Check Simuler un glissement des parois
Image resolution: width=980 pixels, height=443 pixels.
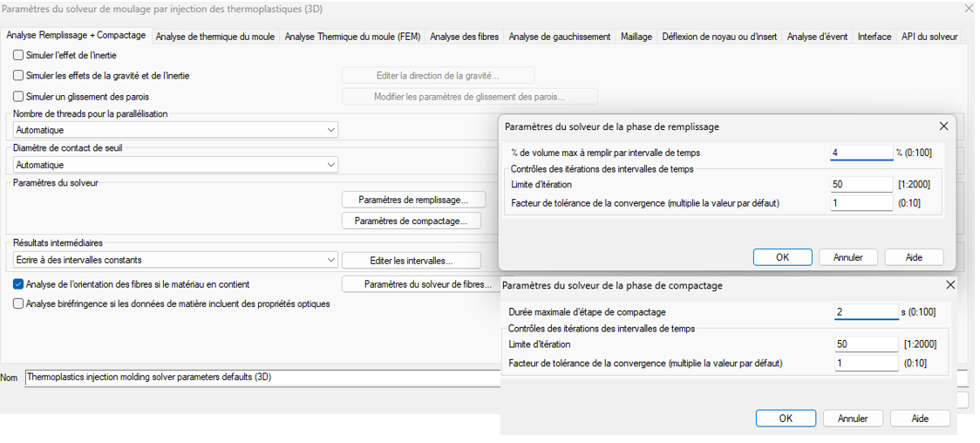pos(19,96)
